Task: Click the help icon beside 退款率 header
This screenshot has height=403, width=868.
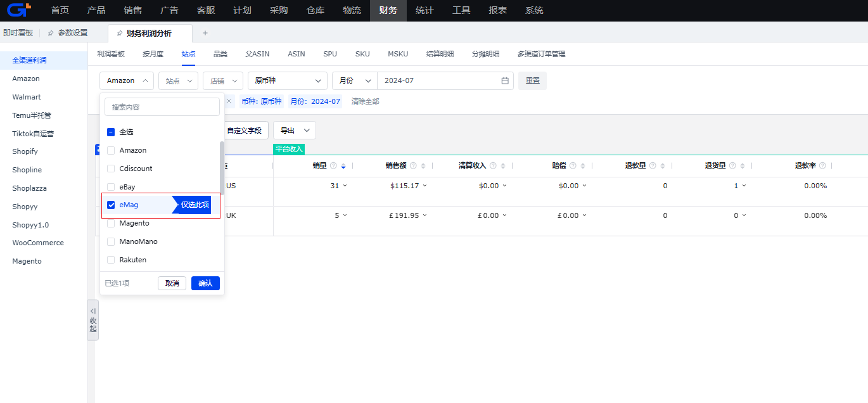Action: point(822,165)
